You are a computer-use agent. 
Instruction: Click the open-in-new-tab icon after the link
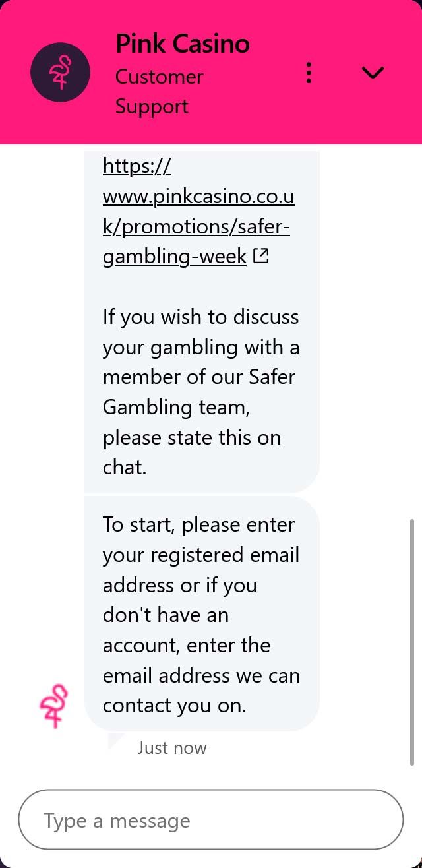[x=262, y=256]
